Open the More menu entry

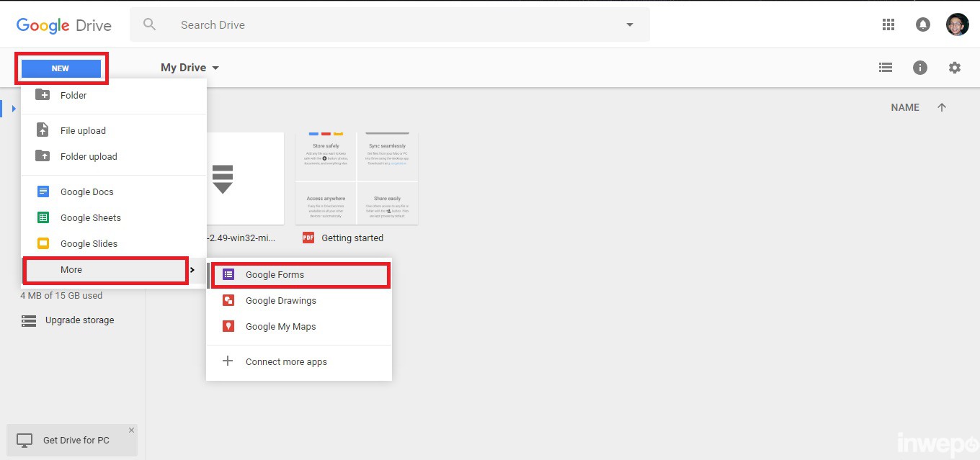tap(114, 270)
